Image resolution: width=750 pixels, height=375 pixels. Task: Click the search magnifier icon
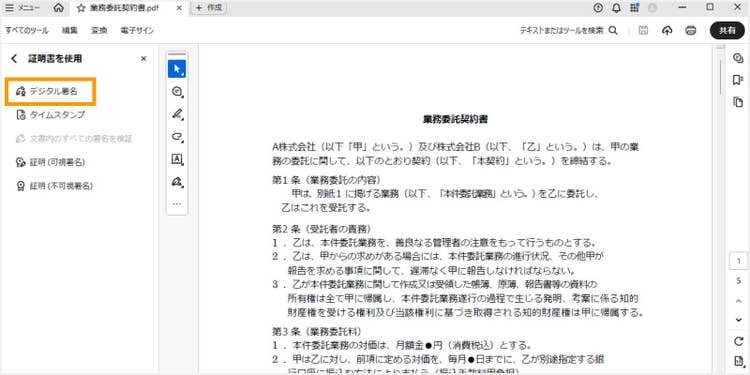(613, 30)
